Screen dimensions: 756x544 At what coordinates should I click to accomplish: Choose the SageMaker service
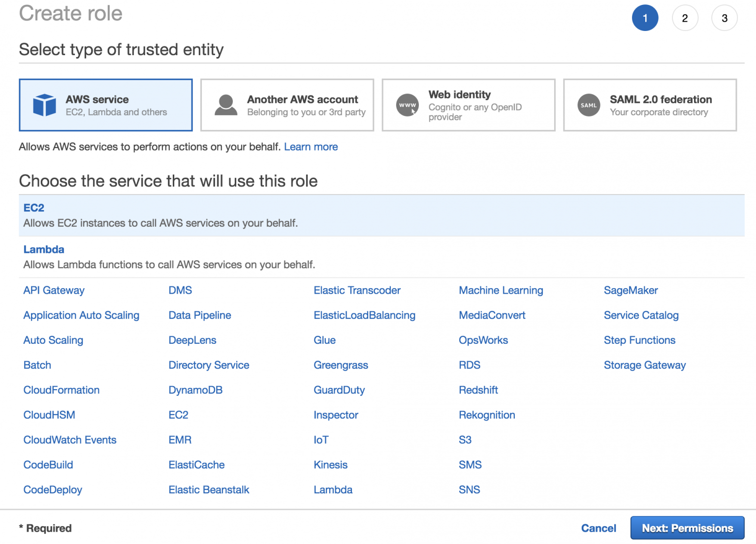click(631, 290)
